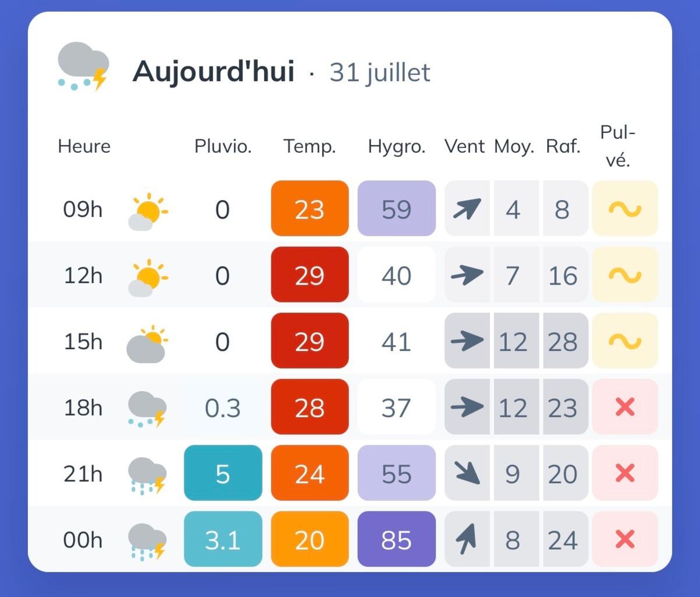Click the red 29 temperature cell at 12h
The width and height of the screenshot is (700, 597).
310,275
